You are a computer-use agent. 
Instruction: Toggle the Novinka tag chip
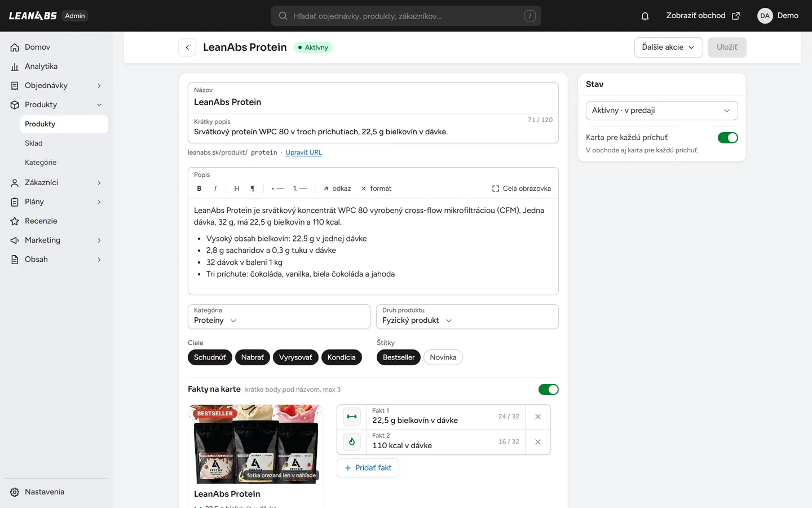(443, 357)
